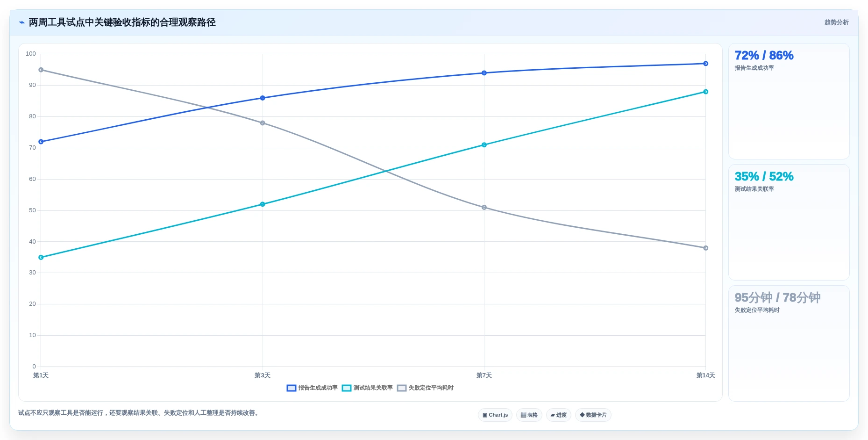868x440 pixels.
Task: Click the blue data point at 第3天
Action: (x=263, y=98)
